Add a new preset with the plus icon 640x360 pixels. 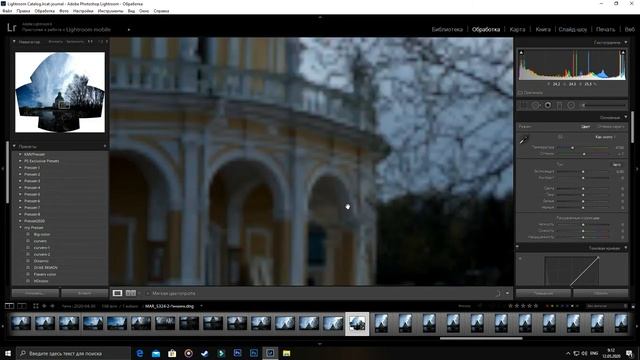pyautogui.click(x=105, y=146)
